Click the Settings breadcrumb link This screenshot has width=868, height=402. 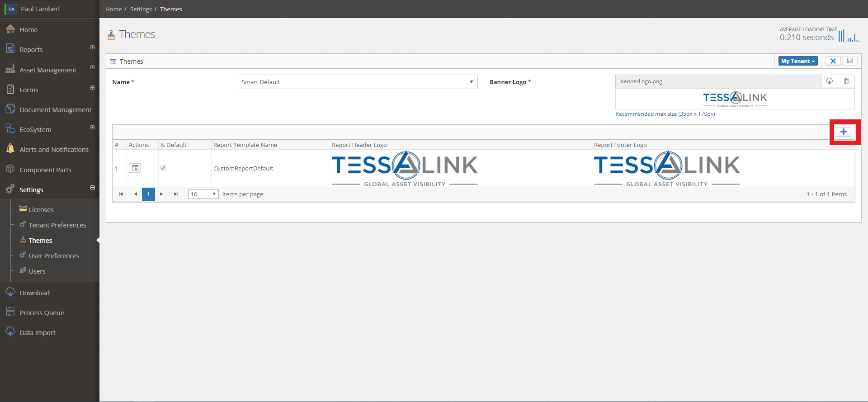[141, 9]
